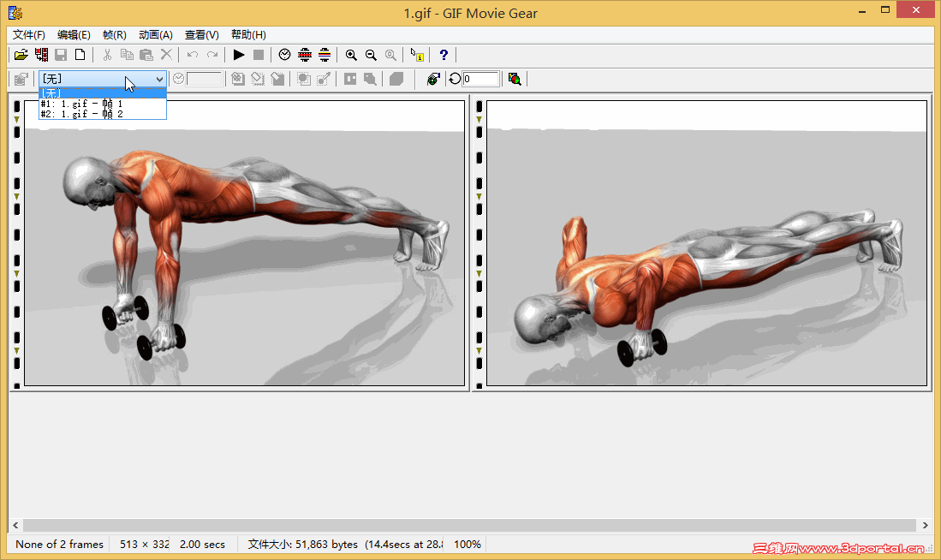Click the '513 × 332' dimensions in status bar
941x560 pixels.
point(144,545)
